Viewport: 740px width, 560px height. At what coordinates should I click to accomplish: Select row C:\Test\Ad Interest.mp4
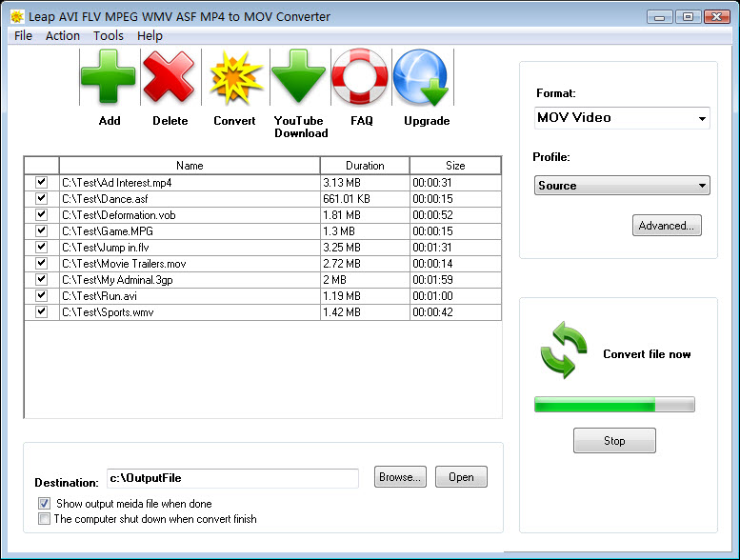[x=263, y=183]
